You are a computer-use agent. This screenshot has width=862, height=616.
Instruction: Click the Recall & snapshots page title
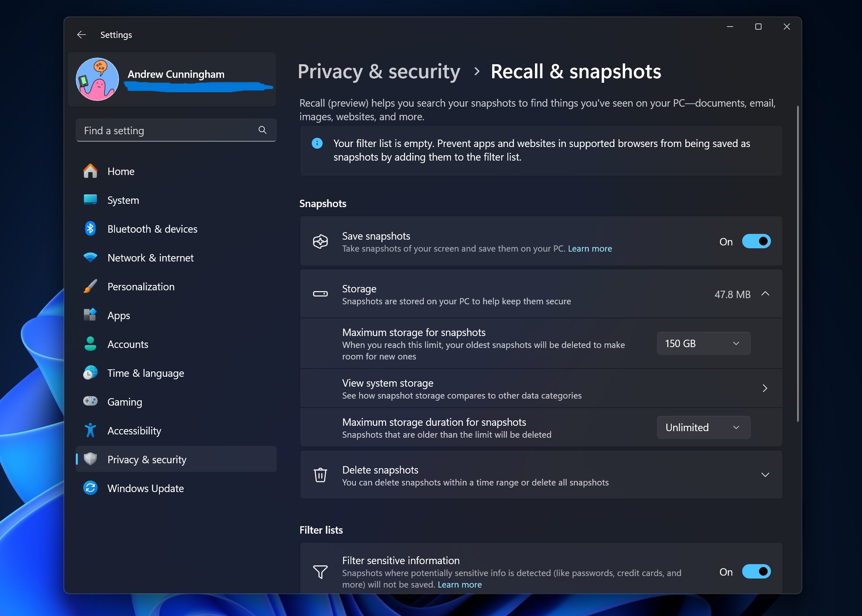point(576,72)
